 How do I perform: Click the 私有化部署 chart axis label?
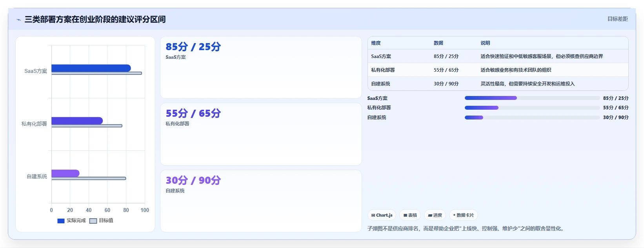(34, 124)
